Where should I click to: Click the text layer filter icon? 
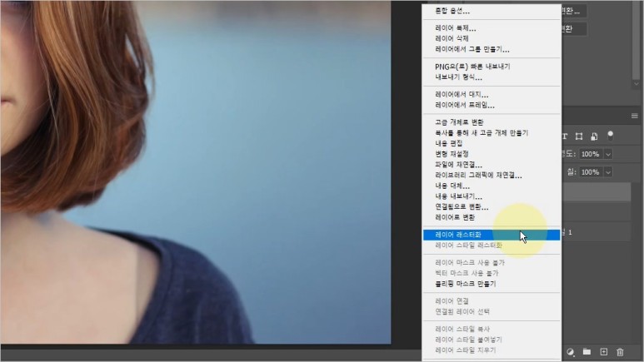pyautogui.click(x=565, y=136)
